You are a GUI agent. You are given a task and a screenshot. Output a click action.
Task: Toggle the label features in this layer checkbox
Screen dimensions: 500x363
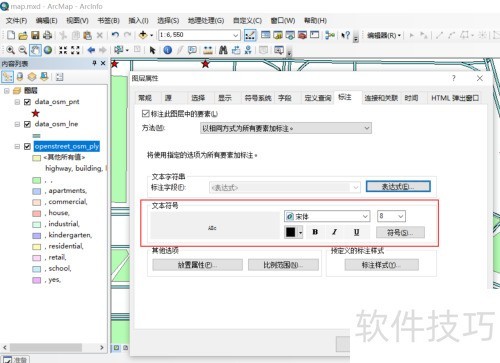coord(145,114)
